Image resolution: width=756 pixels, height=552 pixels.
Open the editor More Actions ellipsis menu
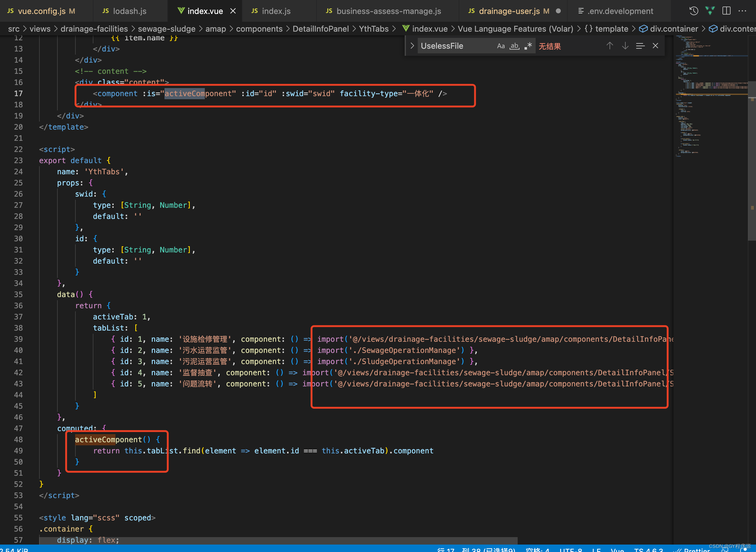click(742, 11)
